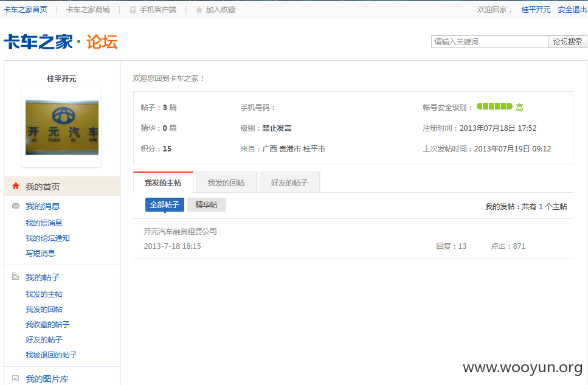Click the red home icon beside 我的首页
The height and width of the screenshot is (385, 588).
point(16,186)
